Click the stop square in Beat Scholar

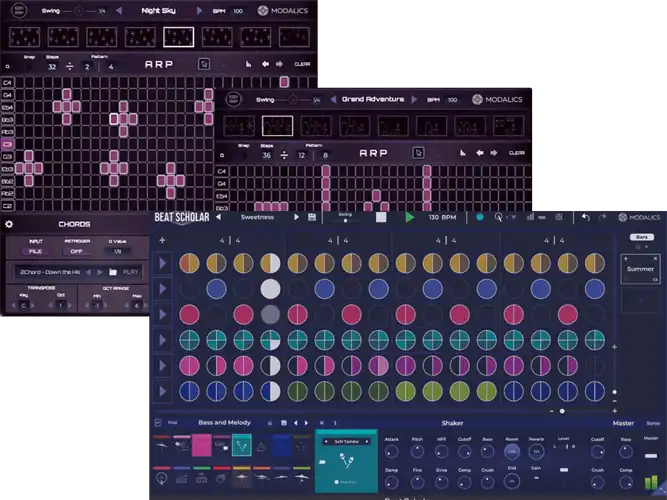pyautogui.click(x=381, y=217)
